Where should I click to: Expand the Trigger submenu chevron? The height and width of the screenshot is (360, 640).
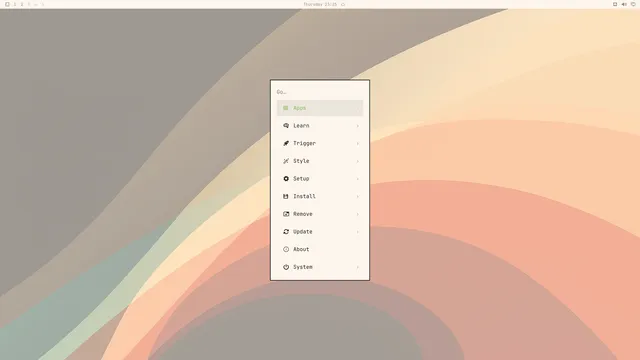tap(358, 143)
